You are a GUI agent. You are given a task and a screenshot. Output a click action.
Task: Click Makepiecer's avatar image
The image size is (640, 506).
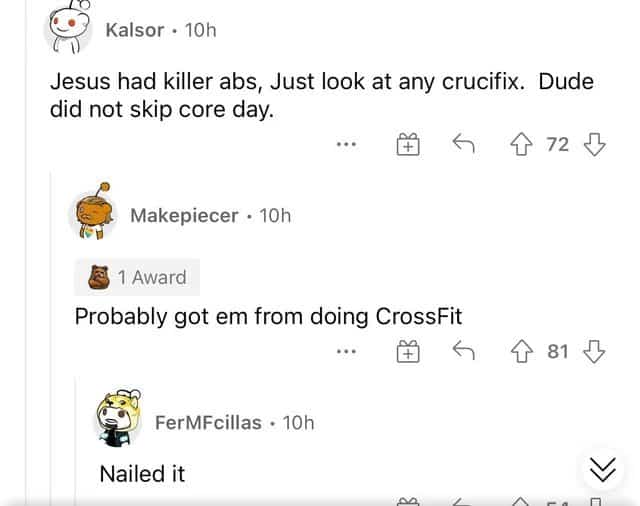(x=95, y=214)
